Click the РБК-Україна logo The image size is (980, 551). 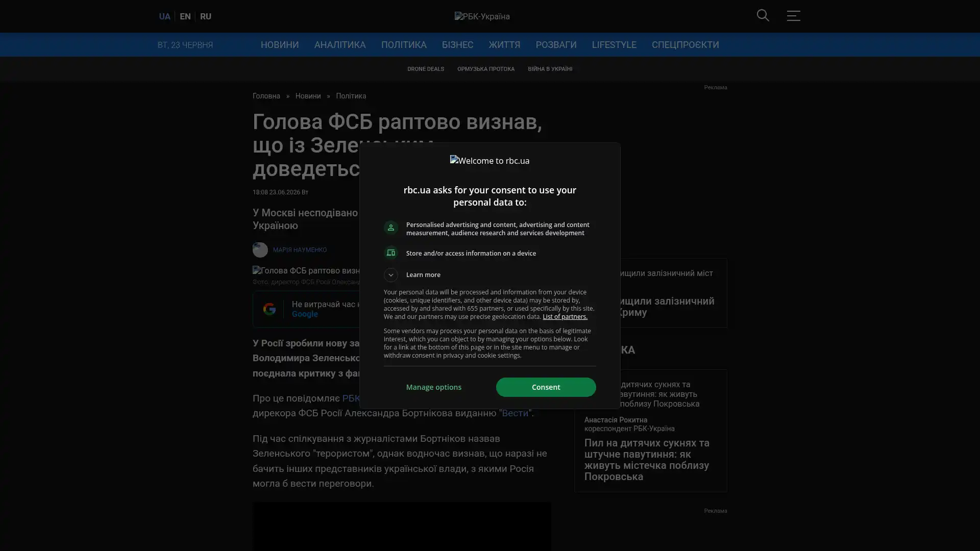tap(482, 16)
